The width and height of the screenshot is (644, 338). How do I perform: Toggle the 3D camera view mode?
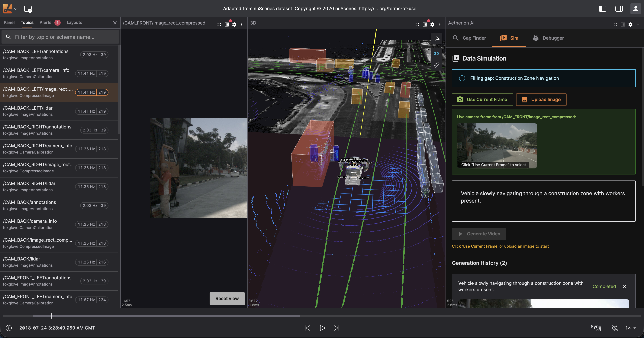[436, 54]
